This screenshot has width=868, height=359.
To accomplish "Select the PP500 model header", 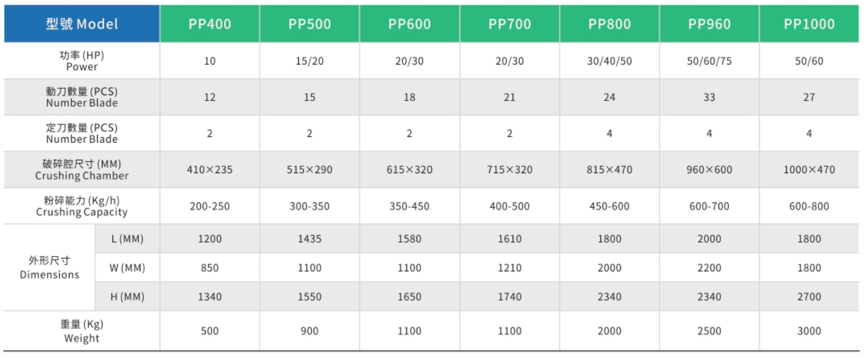I will (x=309, y=24).
